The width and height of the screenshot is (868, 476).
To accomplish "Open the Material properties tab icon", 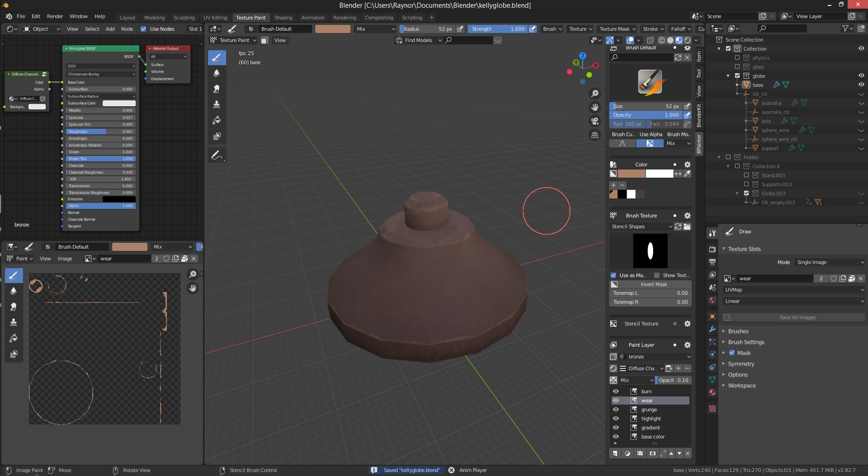I will click(x=712, y=392).
